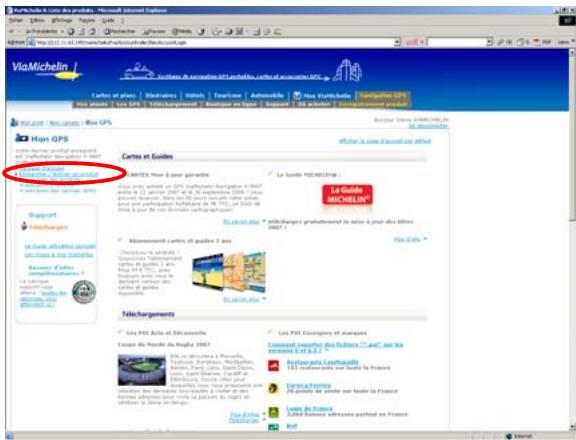
Task: Click the rugby stadium thumbnail image
Action: click(x=142, y=370)
